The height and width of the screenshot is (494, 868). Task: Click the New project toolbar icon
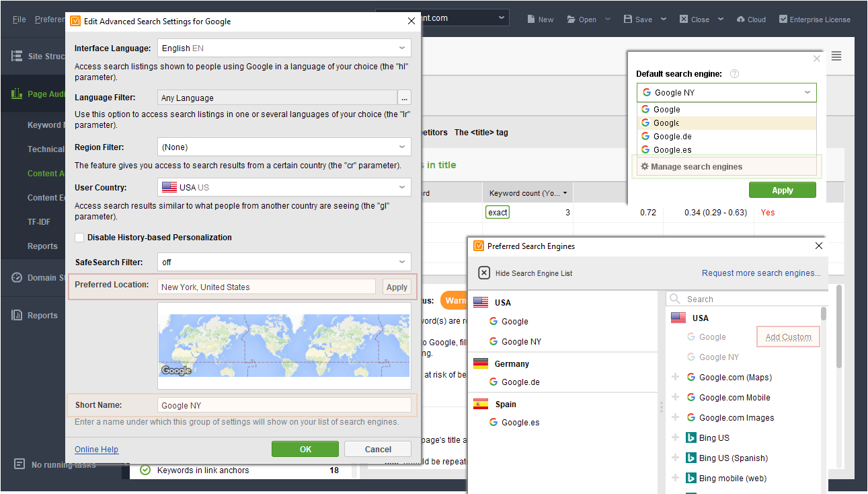point(531,20)
